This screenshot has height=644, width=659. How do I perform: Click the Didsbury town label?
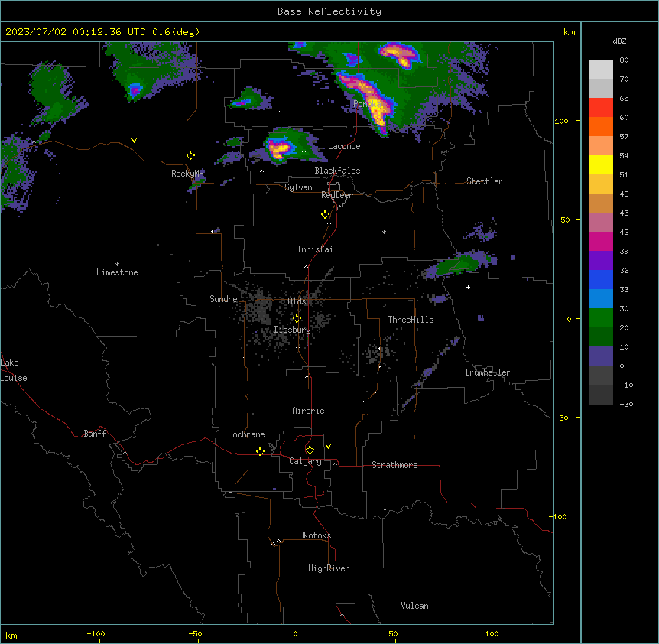pos(293,330)
